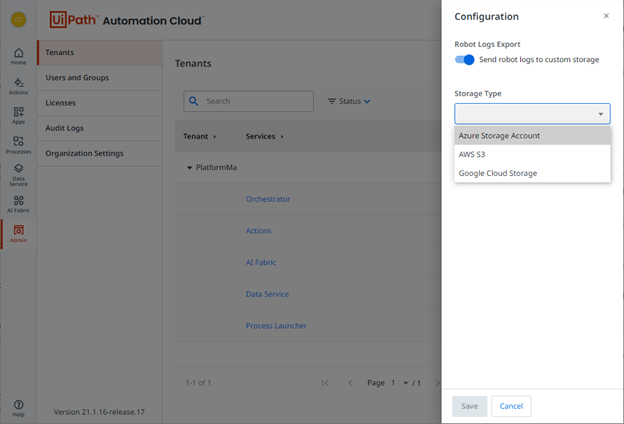Image resolution: width=624 pixels, height=424 pixels.
Task: Click the UiPath logo
Action: coord(73,20)
